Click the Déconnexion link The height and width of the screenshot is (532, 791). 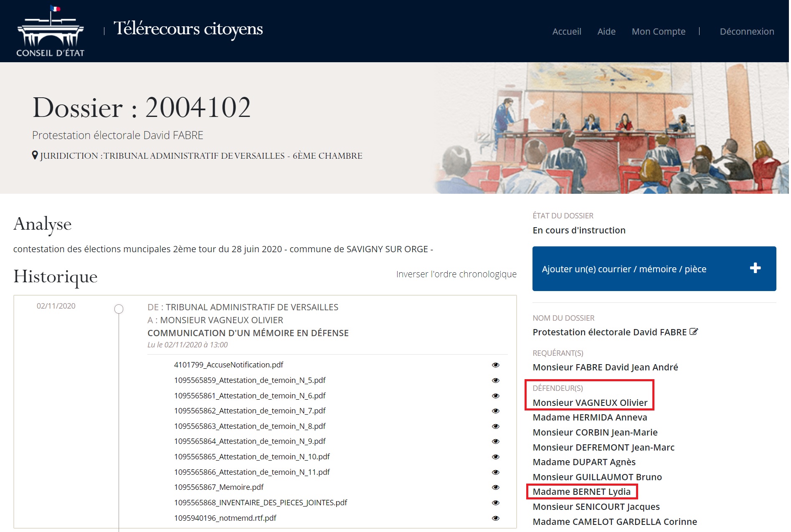tap(746, 32)
